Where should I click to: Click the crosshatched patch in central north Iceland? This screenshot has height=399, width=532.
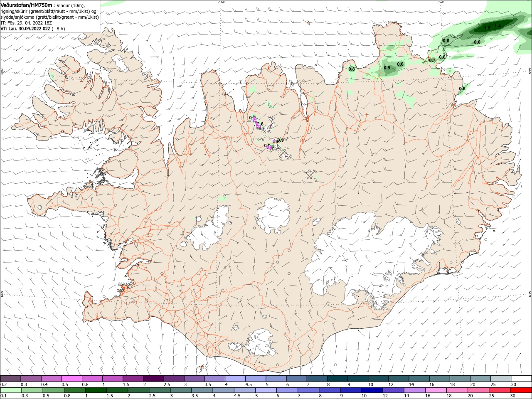coord(310,174)
